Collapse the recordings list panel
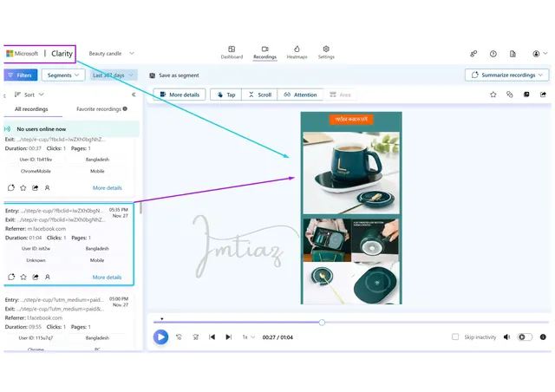 tap(134, 95)
